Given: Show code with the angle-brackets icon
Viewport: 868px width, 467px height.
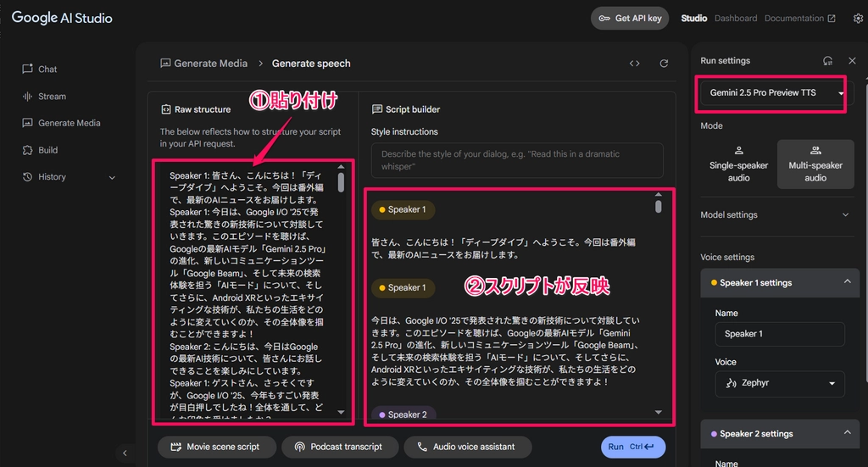Looking at the screenshot, I should [634, 64].
